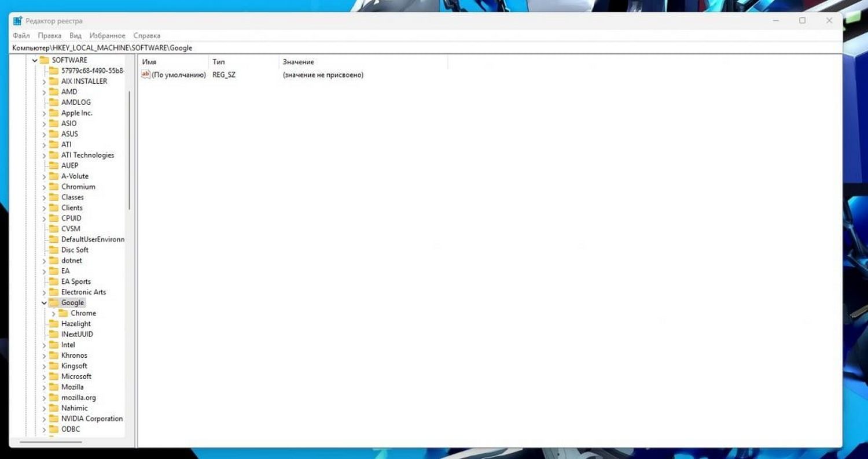Click the SOFTWARE folder icon
Viewport: 868px width, 459px height.
click(x=45, y=60)
